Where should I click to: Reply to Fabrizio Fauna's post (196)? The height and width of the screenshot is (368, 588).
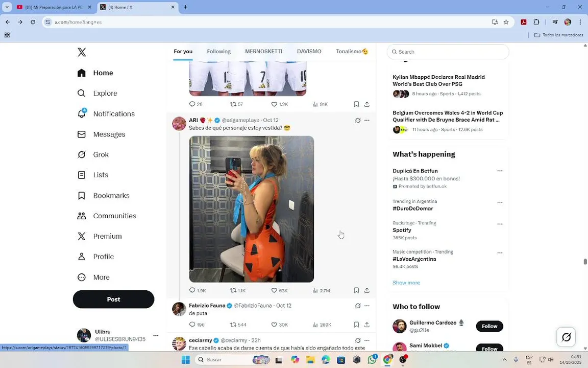coord(197,325)
